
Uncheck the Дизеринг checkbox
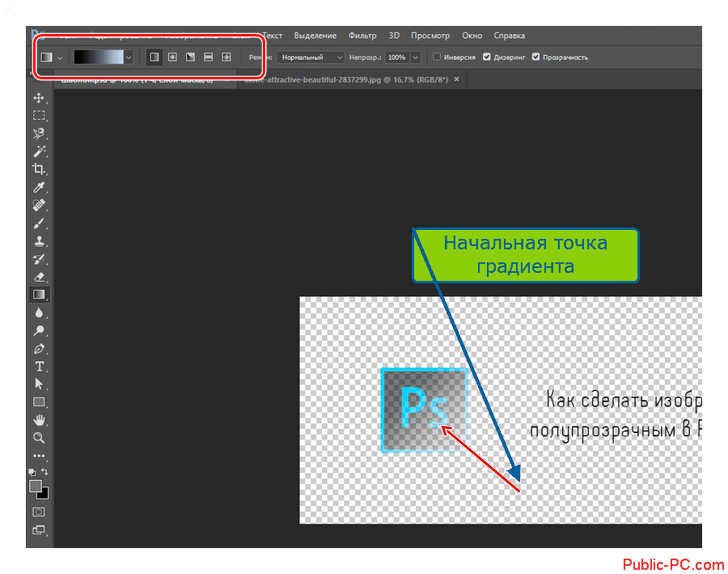tap(487, 57)
